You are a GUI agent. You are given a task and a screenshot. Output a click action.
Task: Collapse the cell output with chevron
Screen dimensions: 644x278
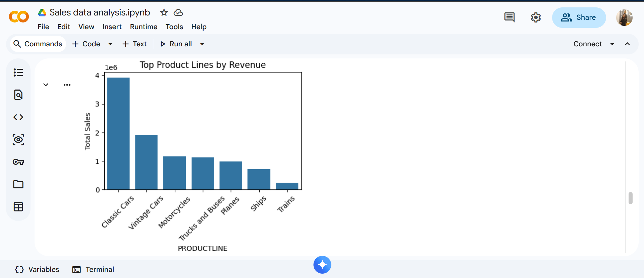pos(46,85)
